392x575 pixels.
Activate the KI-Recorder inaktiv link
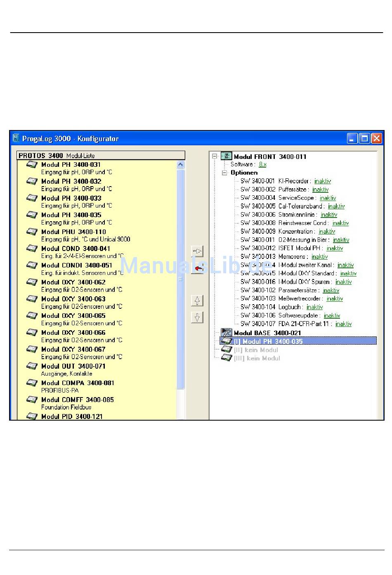click(x=323, y=181)
